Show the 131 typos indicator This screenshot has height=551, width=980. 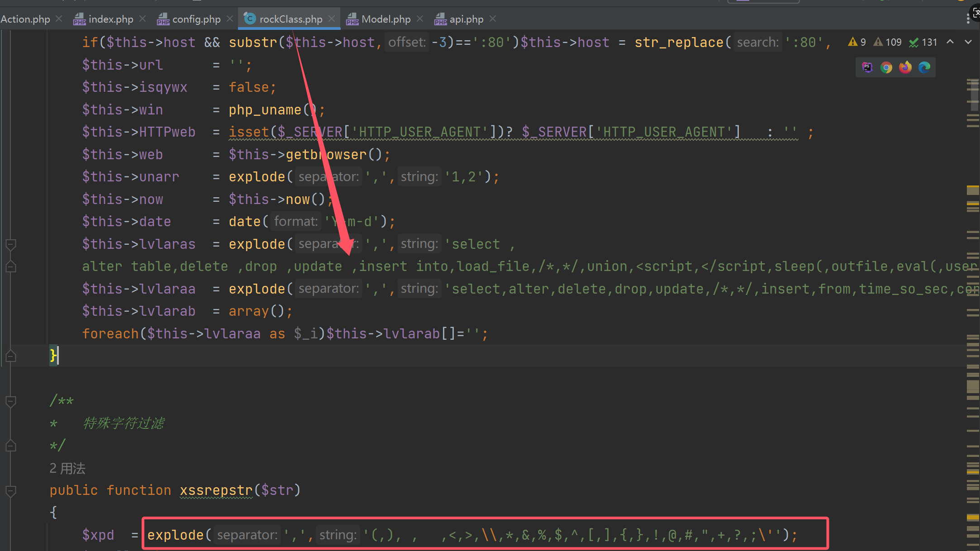click(923, 42)
